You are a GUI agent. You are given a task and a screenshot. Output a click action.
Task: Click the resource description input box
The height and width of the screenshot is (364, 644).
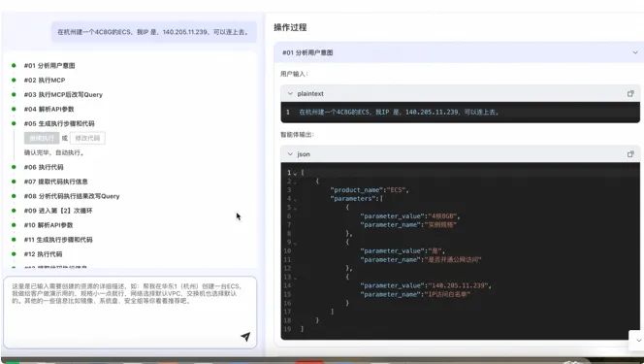130,313
